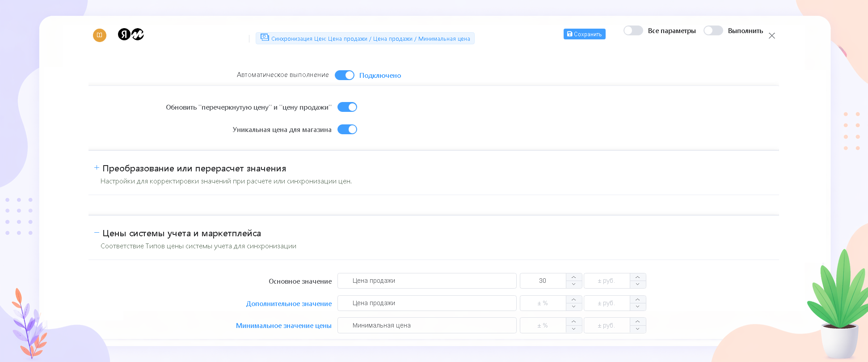
Task: Enable the Все параметры toggle
Action: 633,30
